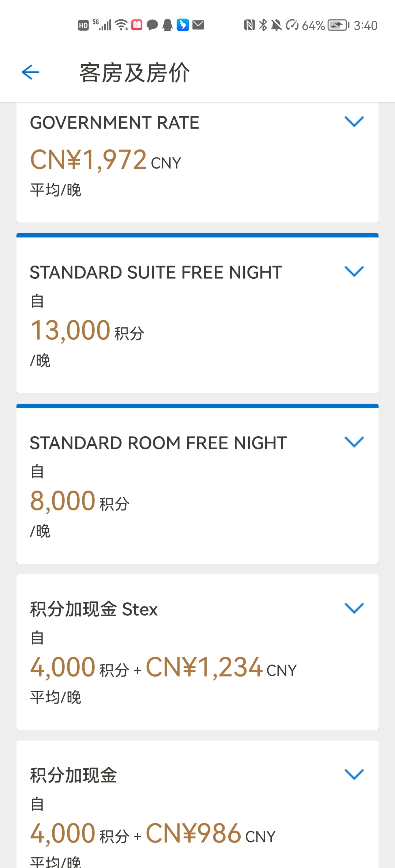Tap the QQ penguin notification icon
The image size is (395, 868).
click(168, 25)
